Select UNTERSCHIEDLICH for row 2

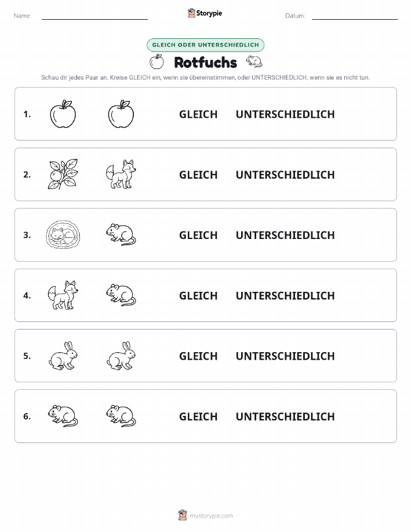point(285,175)
